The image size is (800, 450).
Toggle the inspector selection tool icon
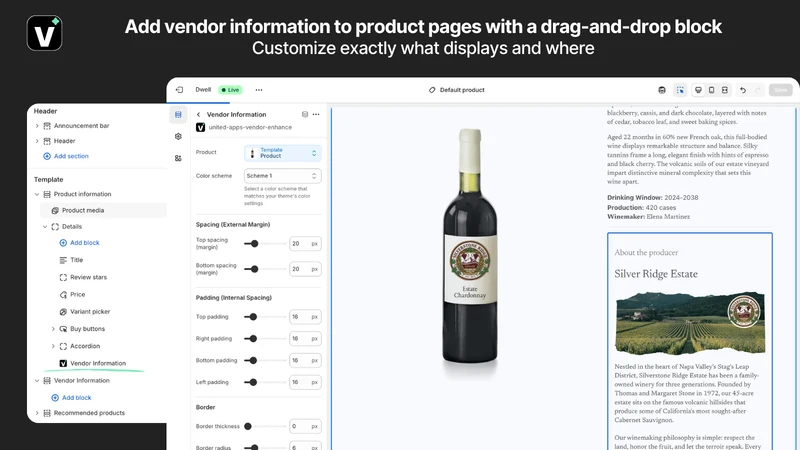click(x=680, y=90)
